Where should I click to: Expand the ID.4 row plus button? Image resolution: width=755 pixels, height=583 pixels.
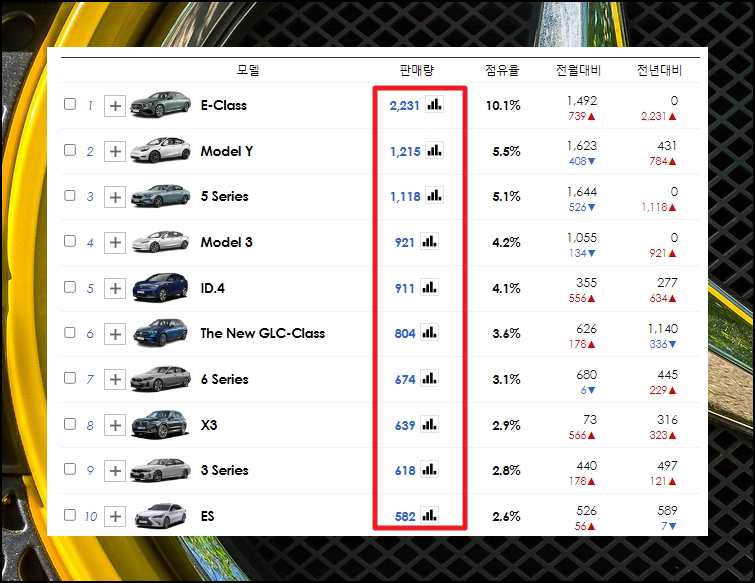115,288
